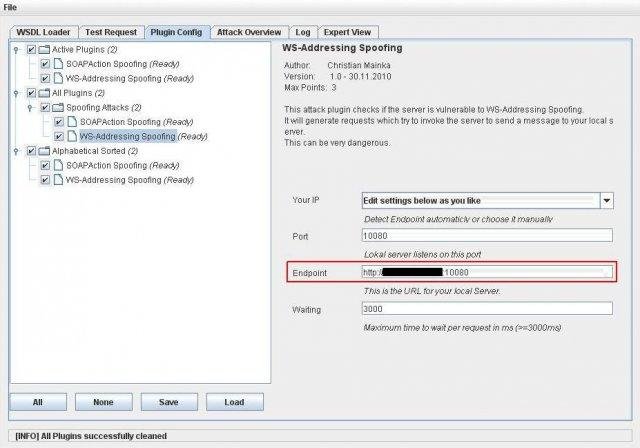Click the author name 'Christian Mainka'
Image resolution: width=640 pixels, height=448 pixels.
pyautogui.click(x=359, y=65)
